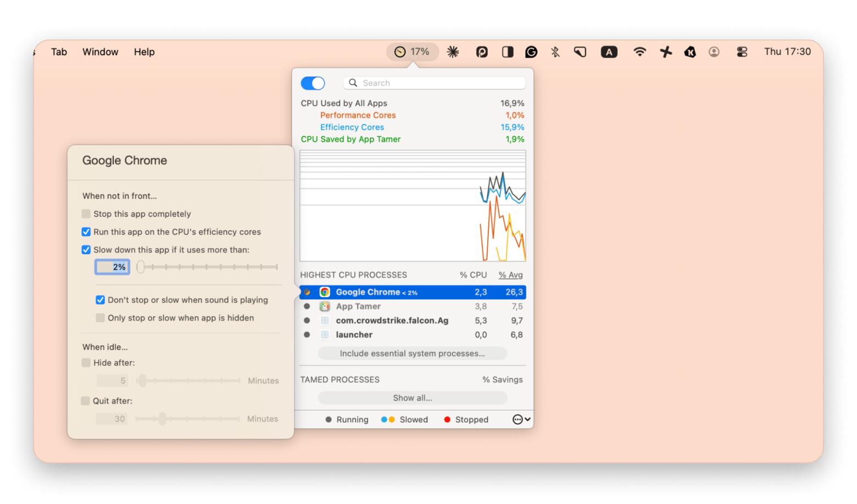Open the Grammarly G menu bar icon

click(531, 52)
